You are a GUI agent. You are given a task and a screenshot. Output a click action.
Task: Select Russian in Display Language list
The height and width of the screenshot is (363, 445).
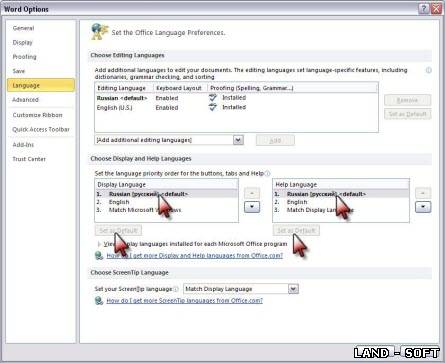(x=167, y=194)
